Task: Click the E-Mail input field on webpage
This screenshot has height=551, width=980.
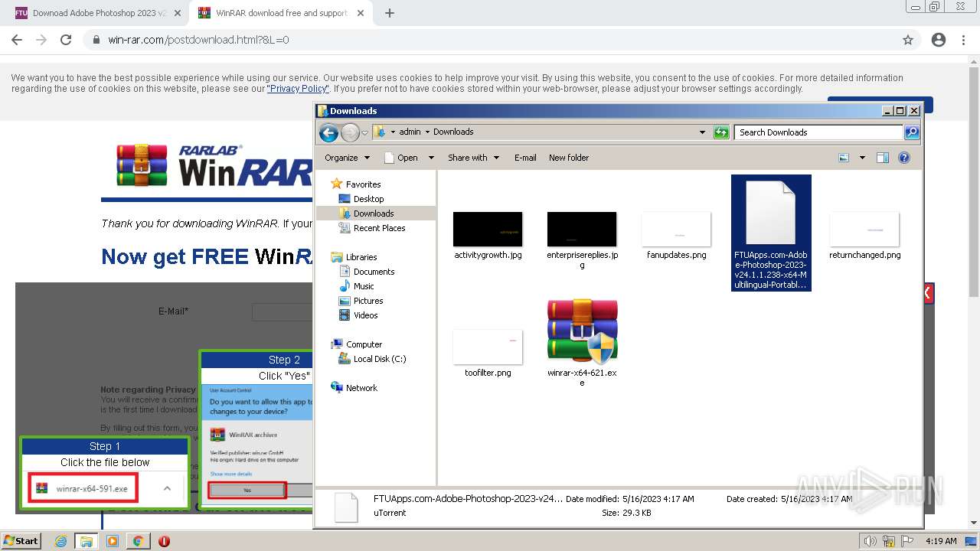Action: [x=283, y=311]
